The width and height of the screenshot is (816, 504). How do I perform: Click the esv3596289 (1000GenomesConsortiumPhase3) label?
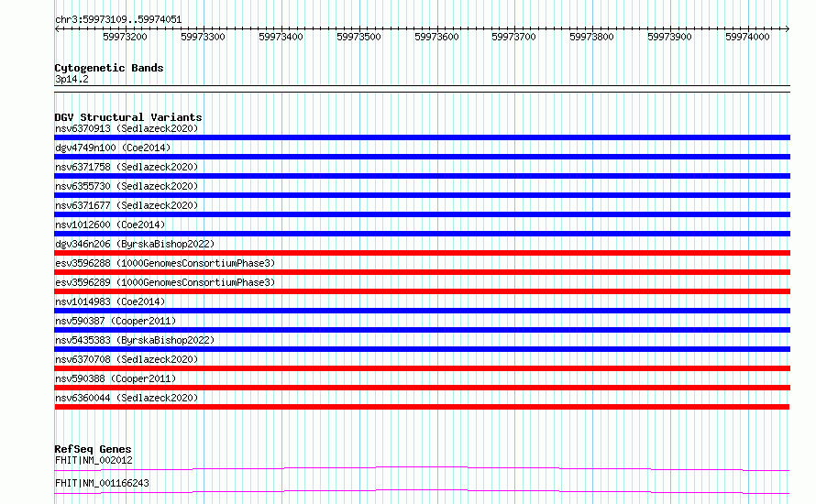click(165, 282)
